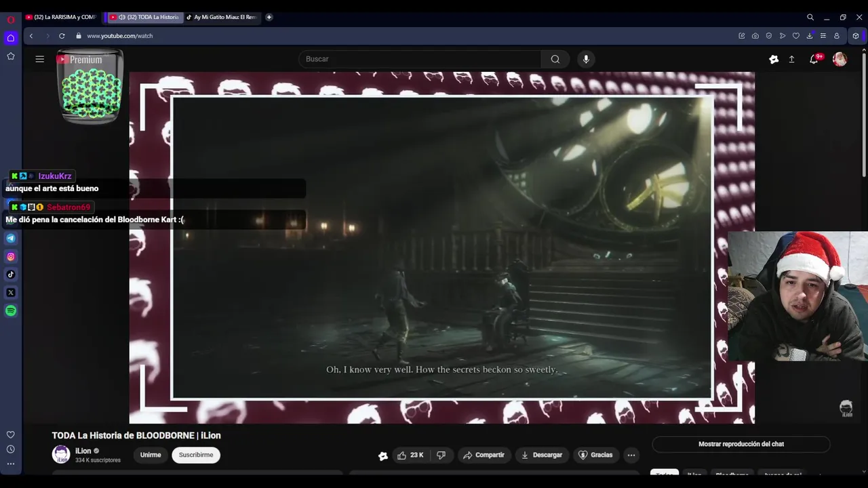The height and width of the screenshot is (488, 868).
Task: Open Opera sidebar bookmarks star
Action: [x=11, y=56]
